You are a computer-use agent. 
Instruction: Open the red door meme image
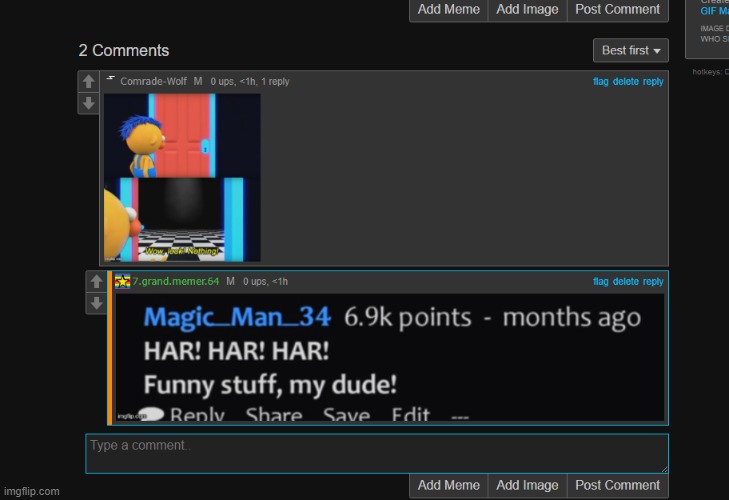click(x=182, y=178)
